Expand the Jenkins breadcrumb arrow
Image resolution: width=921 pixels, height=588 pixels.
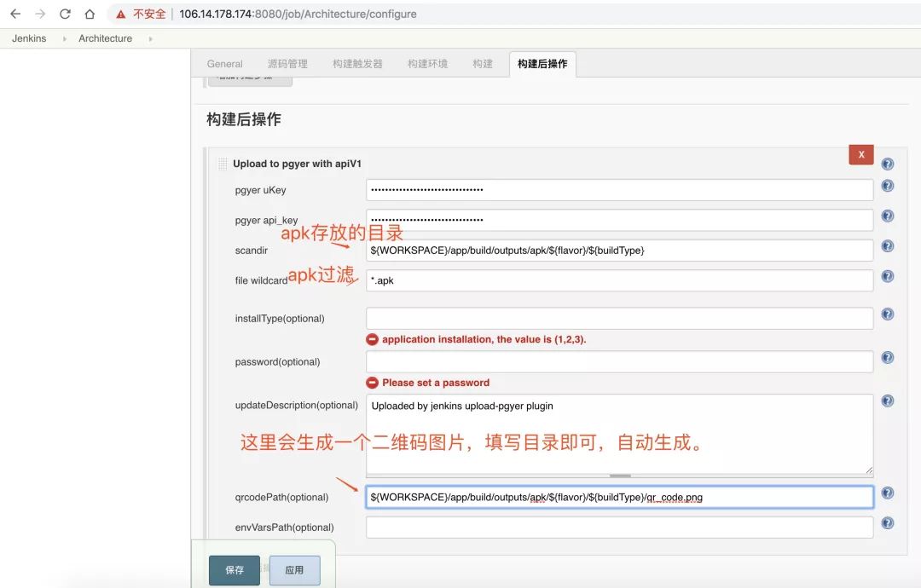[64, 38]
